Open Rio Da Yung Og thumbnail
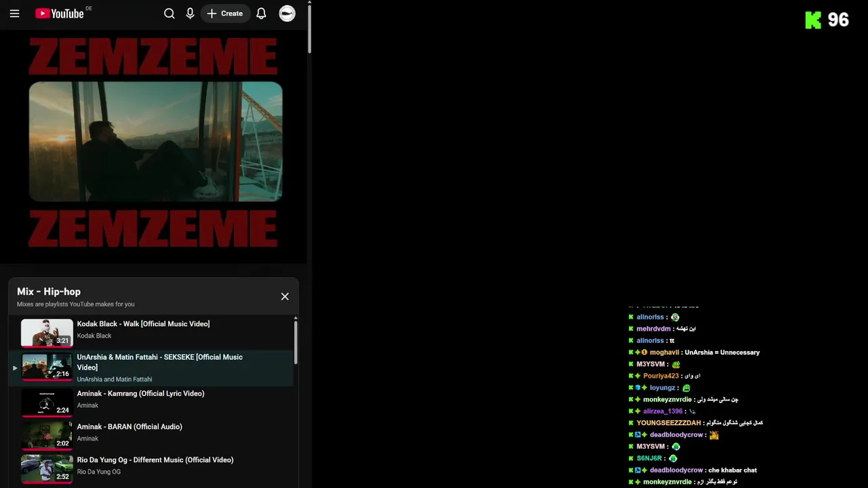Screen dimensions: 868x488 [x=47, y=469]
